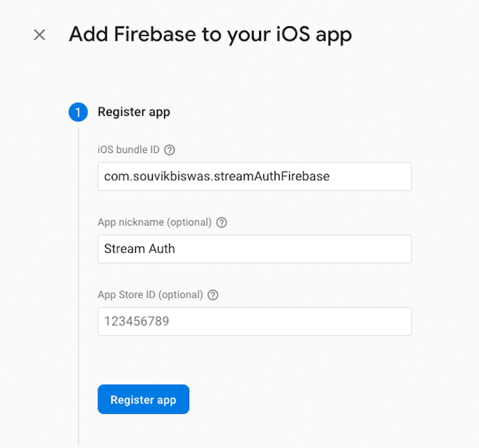Click inside the Stream Auth nickname field
This screenshot has width=479, height=448.
[x=254, y=249]
